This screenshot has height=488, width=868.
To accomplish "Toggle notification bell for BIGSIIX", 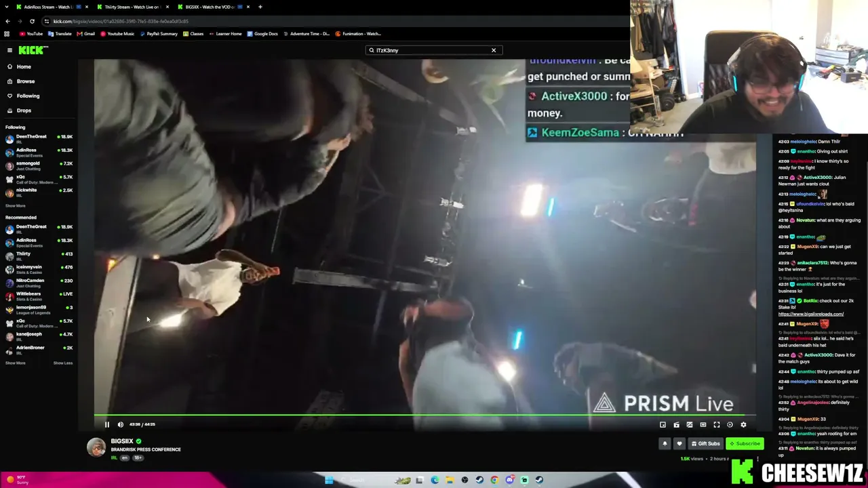I will [x=665, y=443].
